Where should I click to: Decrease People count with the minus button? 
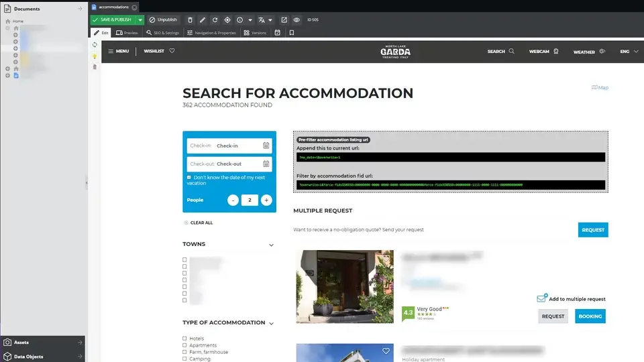click(233, 200)
